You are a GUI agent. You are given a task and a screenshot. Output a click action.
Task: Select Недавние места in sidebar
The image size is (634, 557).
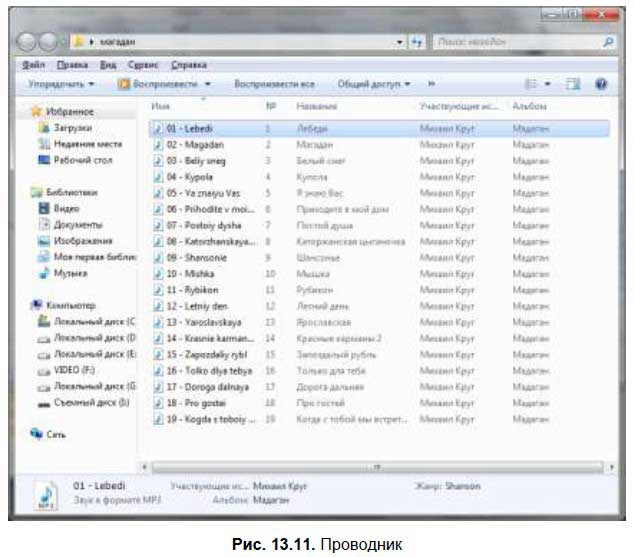(x=88, y=144)
